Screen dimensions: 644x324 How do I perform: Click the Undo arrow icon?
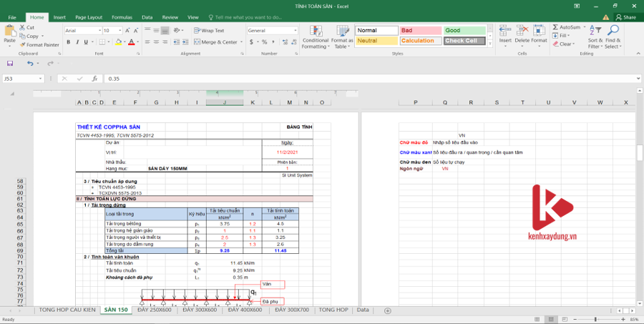click(29, 63)
